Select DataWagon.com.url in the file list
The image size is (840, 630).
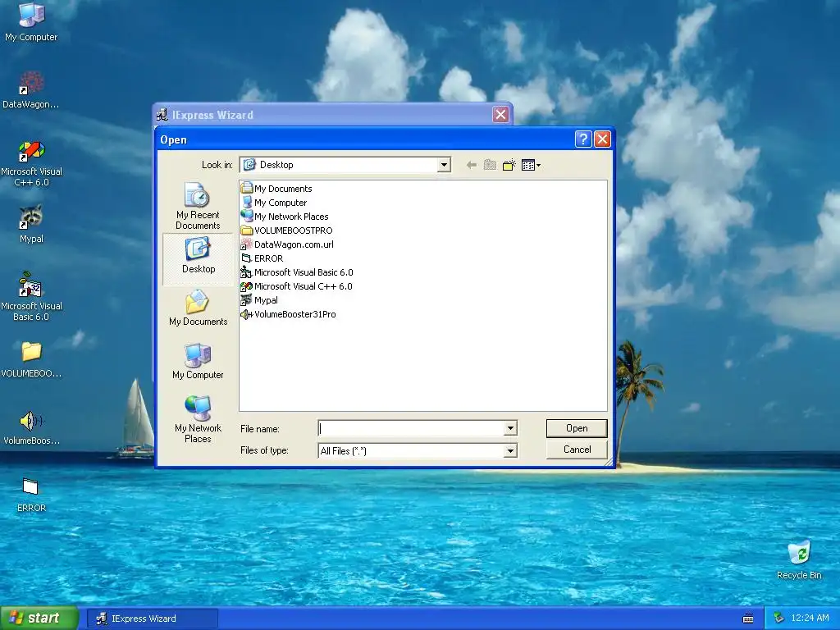(287, 244)
